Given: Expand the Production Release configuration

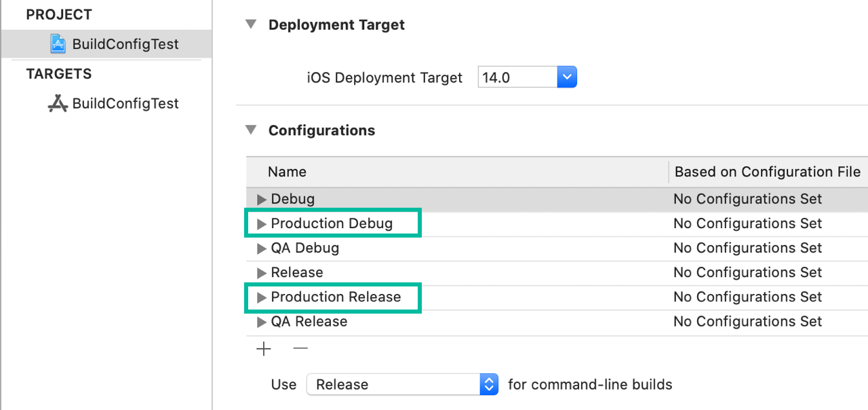Looking at the screenshot, I should point(262,297).
